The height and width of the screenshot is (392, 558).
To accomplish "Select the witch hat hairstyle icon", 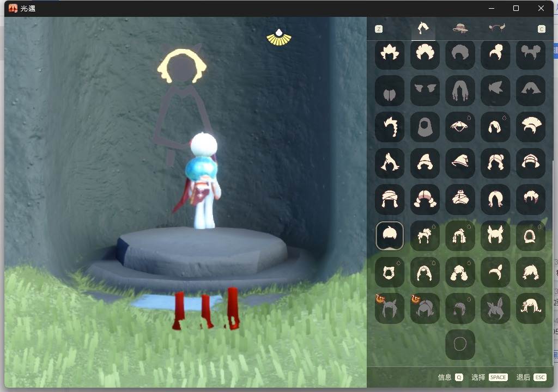I will (x=460, y=163).
